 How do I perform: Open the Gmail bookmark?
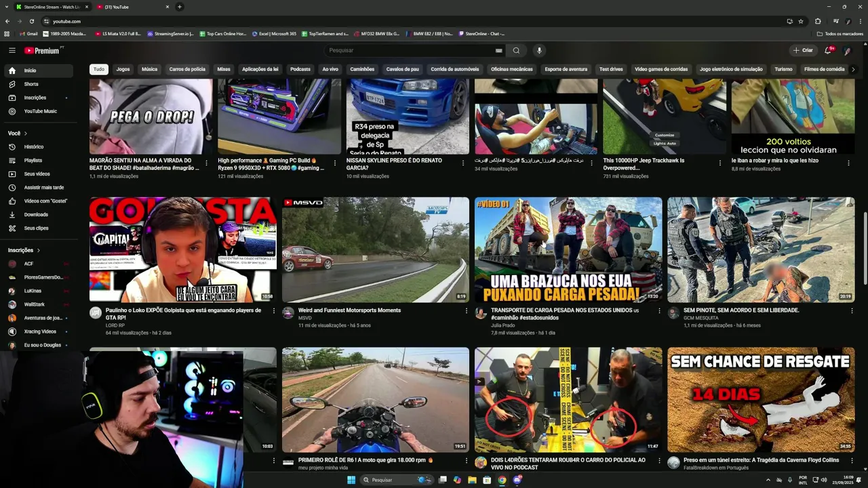tap(28, 33)
